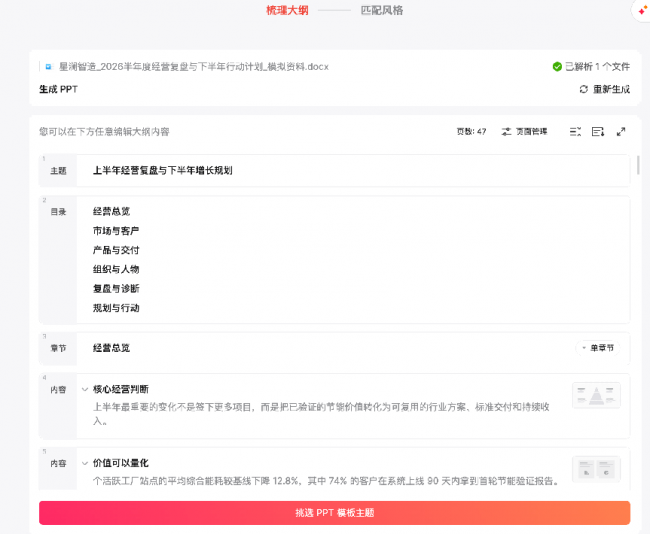Open layout thumbnail for 价值可以量化

[x=596, y=469]
